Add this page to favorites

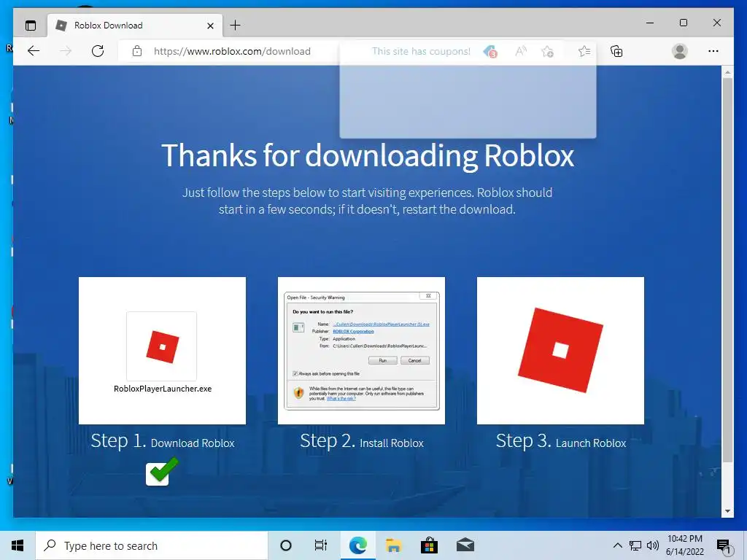[x=547, y=51]
